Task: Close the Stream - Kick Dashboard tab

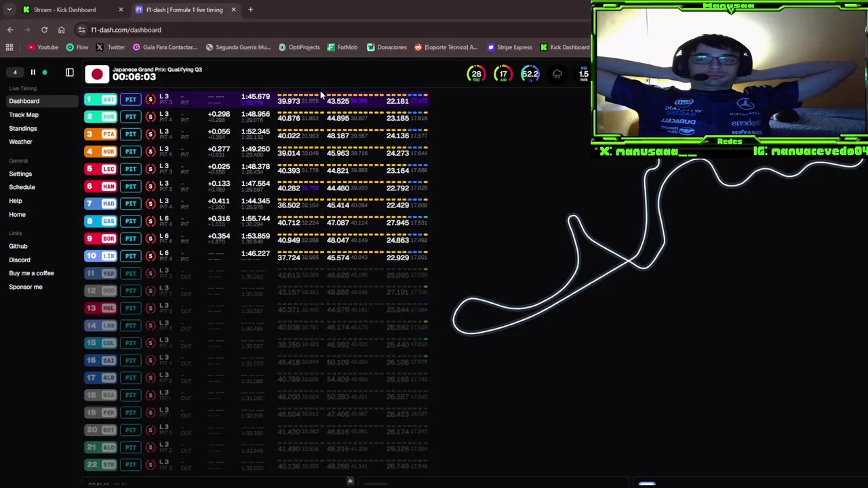Action: point(121,9)
